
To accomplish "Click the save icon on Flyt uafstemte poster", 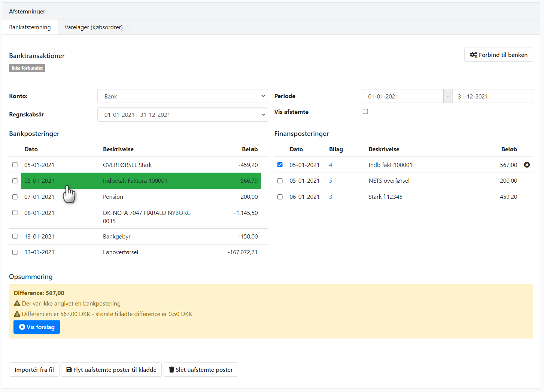I will tap(69, 370).
